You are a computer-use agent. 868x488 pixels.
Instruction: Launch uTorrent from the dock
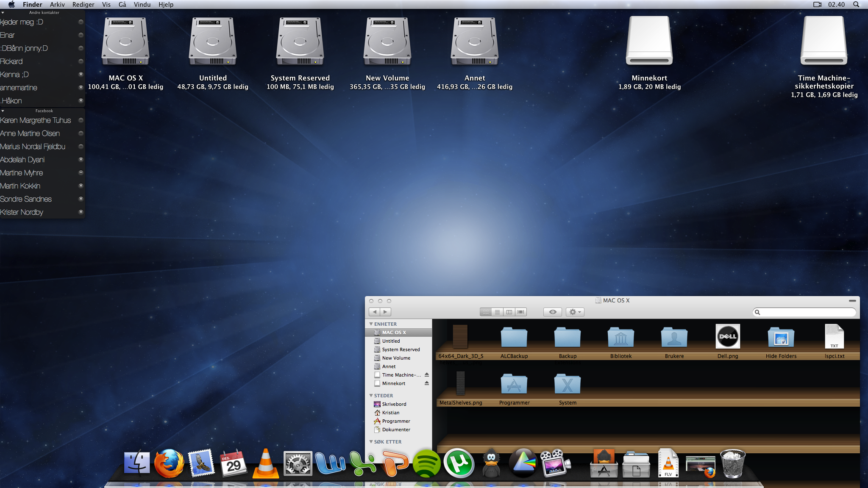click(x=459, y=463)
